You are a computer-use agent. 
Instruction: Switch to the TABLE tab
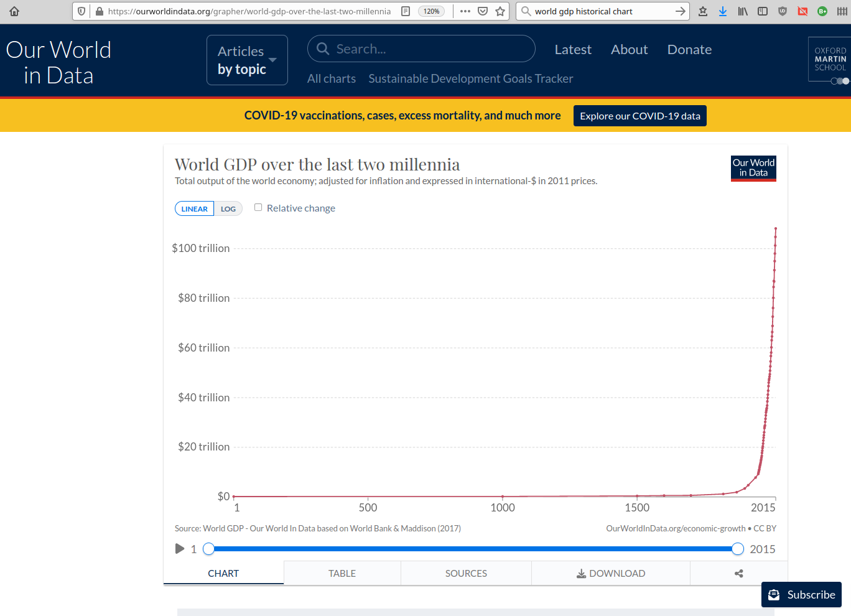[342, 573]
